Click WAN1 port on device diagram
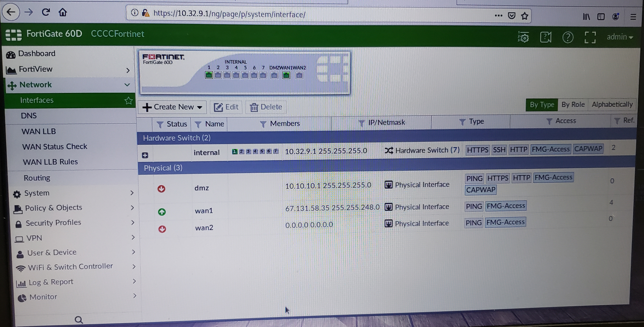The width and height of the screenshot is (644, 327). pos(286,75)
